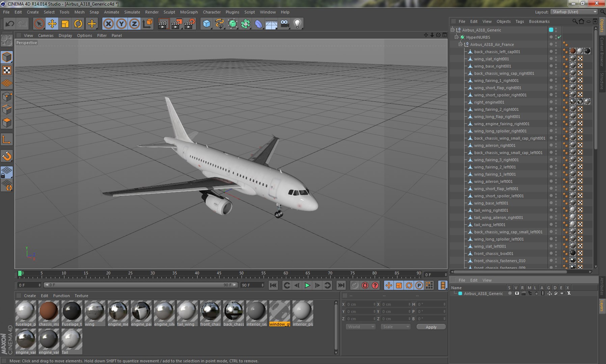Switch coordinate system icon
This screenshot has height=364, width=606.
pyautogui.click(x=147, y=24)
